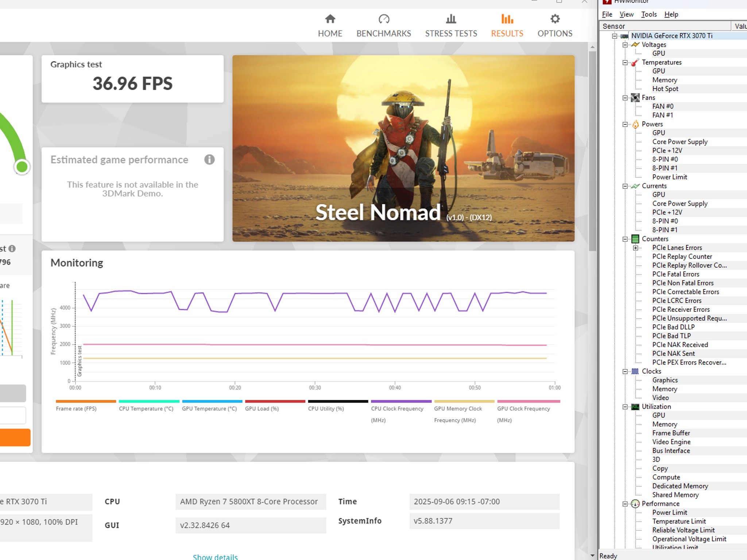Image resolution: width=747 pixels, height=560 pixels.
Task: Open the Tools menu in HWMonitor
Action: [649, 14]
